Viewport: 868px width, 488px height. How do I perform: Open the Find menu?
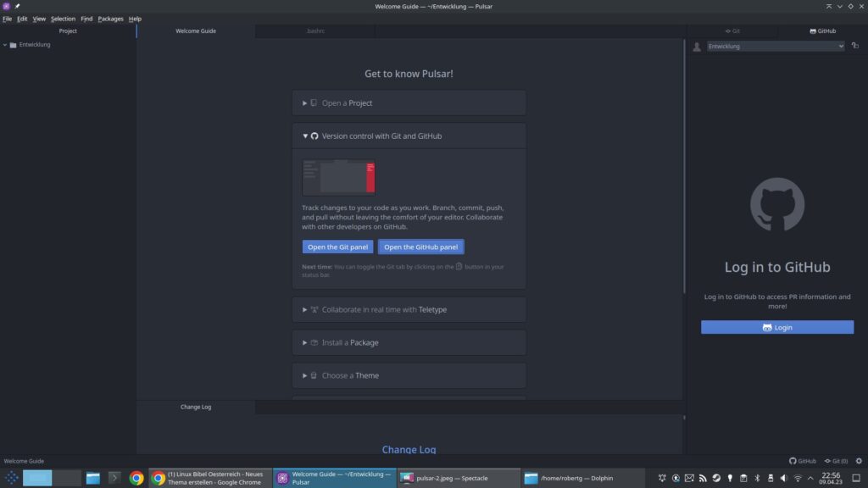(86, 19)
